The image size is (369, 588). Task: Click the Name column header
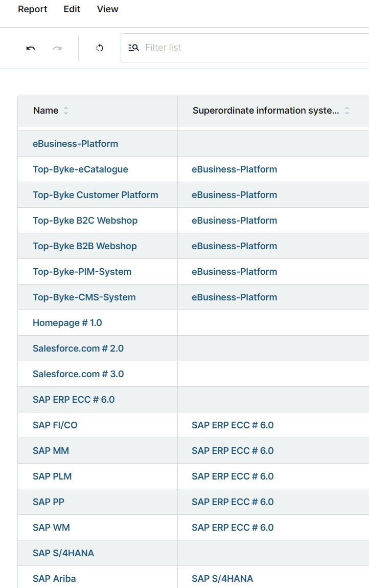pyautogui.click(x=45, y=111)
